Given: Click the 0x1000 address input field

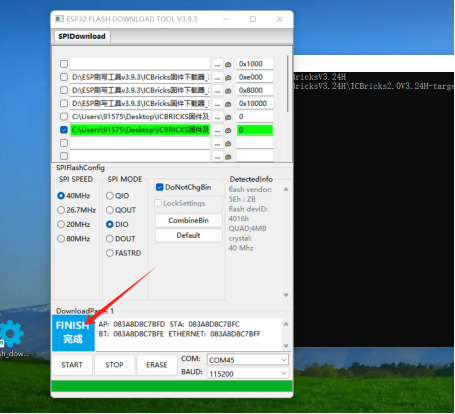Looking at the screenshot, I should coord(255,64).
